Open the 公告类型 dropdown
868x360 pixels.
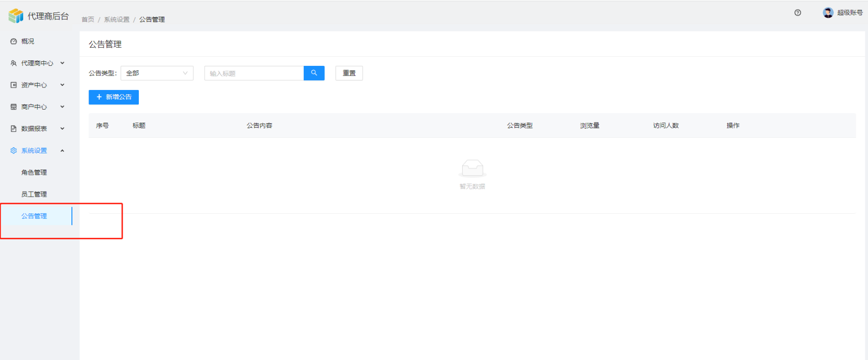point(157,73)
